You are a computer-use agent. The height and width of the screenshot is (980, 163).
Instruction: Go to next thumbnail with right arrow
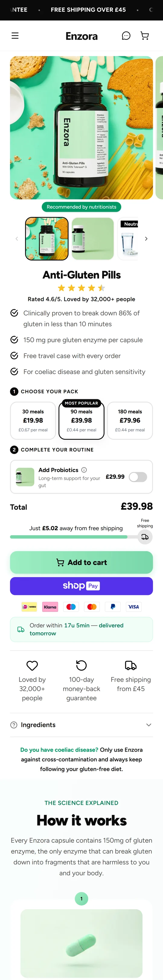tap(146, 239)
